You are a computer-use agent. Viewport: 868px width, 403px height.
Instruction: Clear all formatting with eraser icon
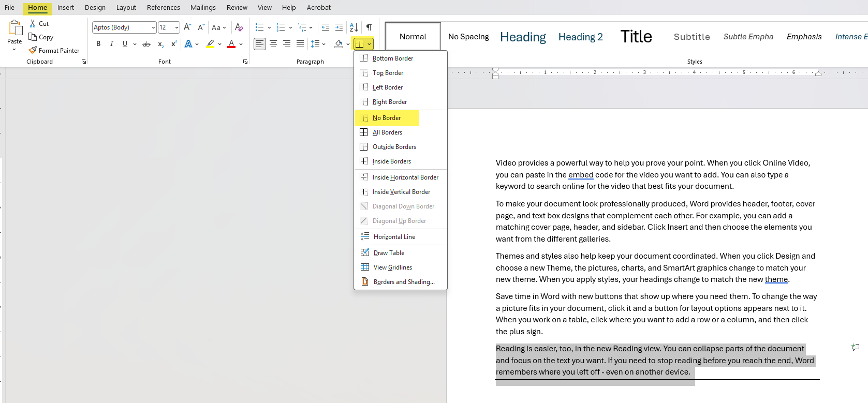point(239,27)
